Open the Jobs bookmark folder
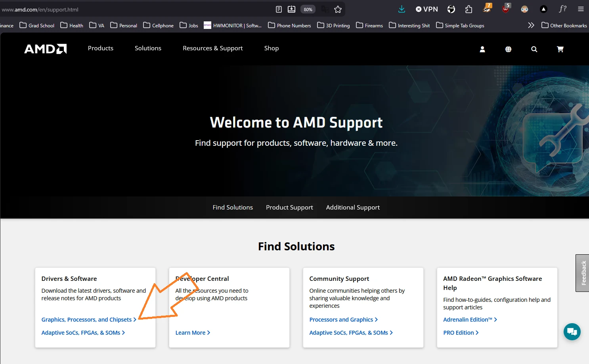The width and height of the screenshot is (589, 364). tap(189, 25)
